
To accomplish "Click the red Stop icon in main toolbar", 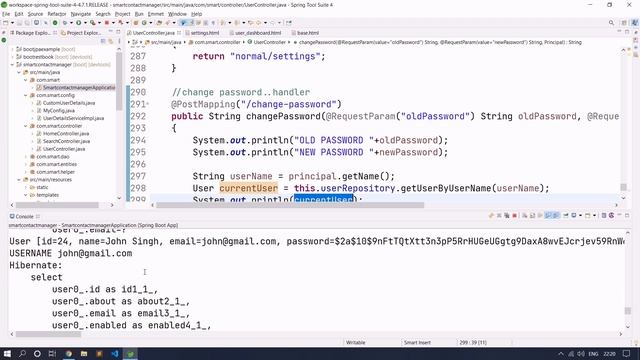I will pos(107,23).
